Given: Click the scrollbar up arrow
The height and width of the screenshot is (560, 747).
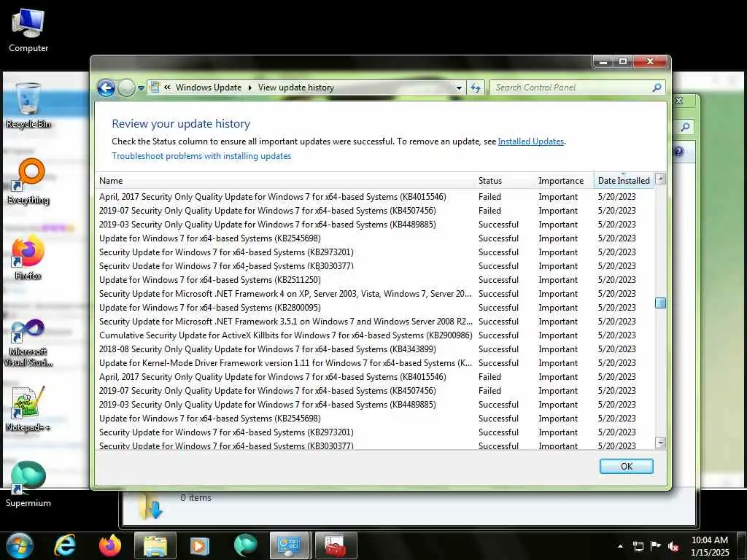Looking at the screenshot, I should click(660, 179).
